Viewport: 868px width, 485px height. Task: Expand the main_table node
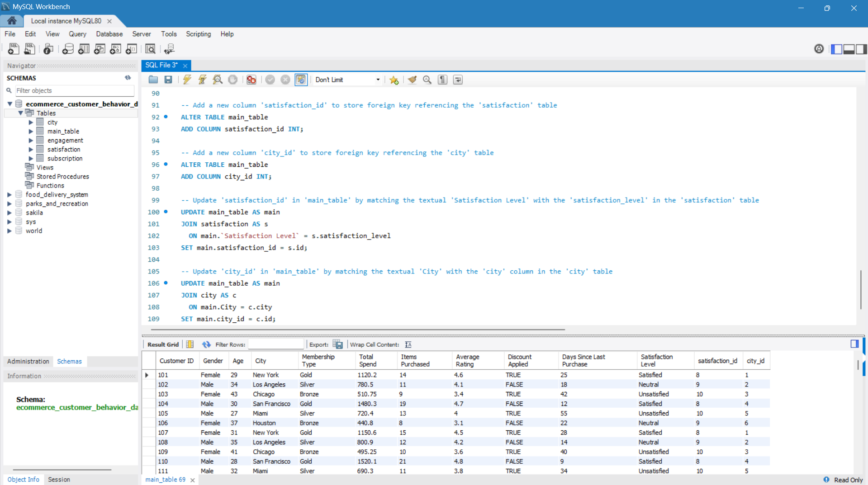tap(31, 131)
